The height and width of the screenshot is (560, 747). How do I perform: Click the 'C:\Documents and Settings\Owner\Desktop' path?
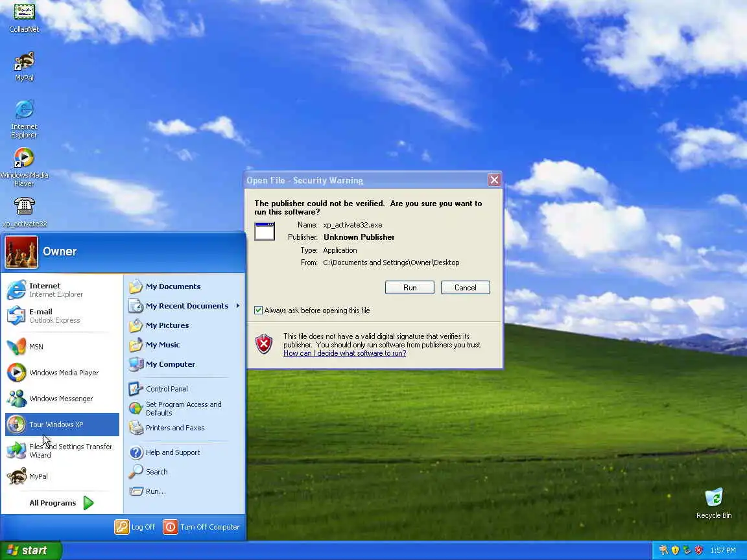391,262
